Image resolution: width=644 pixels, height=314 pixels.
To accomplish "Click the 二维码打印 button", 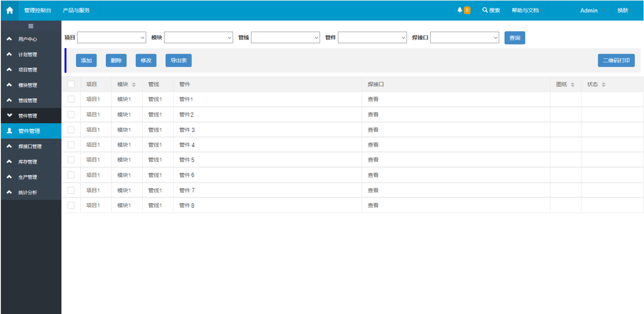I will [616, 61].
